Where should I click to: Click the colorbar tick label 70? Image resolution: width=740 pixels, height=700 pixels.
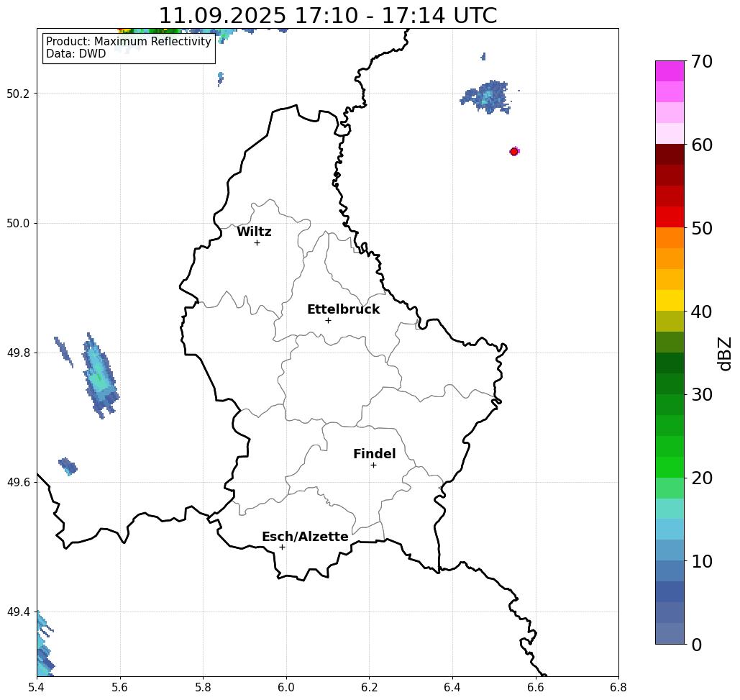(702, 61)
